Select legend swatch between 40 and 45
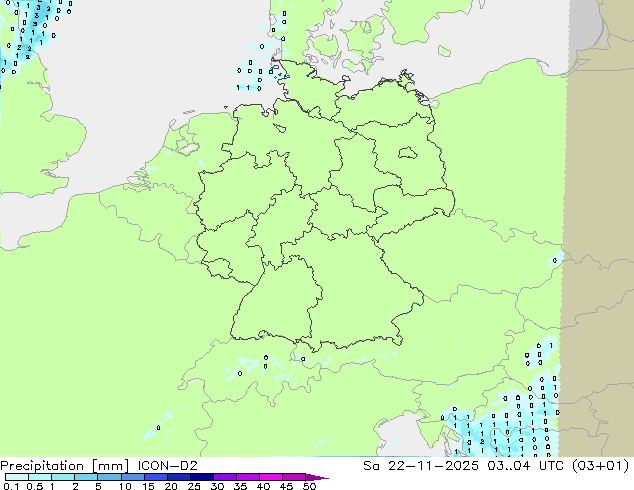634x490 pixels. coord(270,477)
